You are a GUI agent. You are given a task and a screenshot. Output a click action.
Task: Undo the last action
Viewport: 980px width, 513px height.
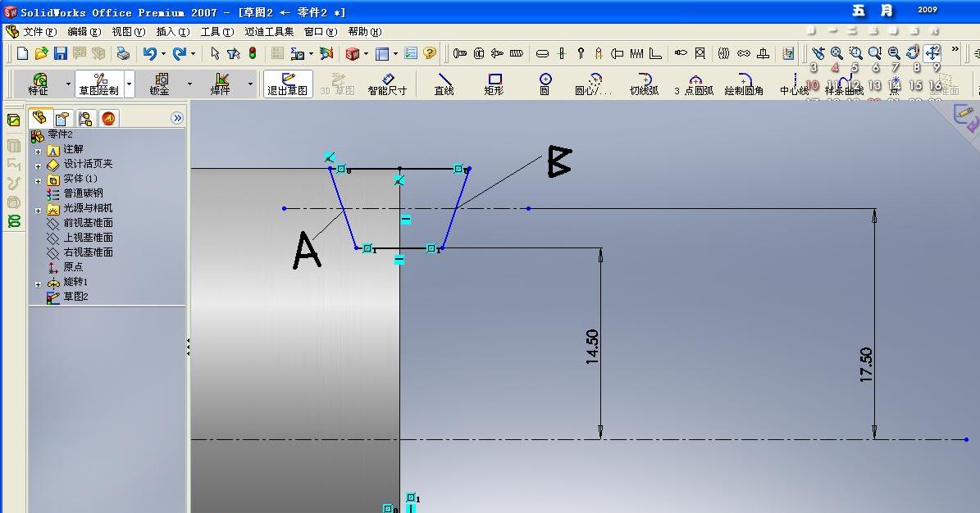coord(149,54)
